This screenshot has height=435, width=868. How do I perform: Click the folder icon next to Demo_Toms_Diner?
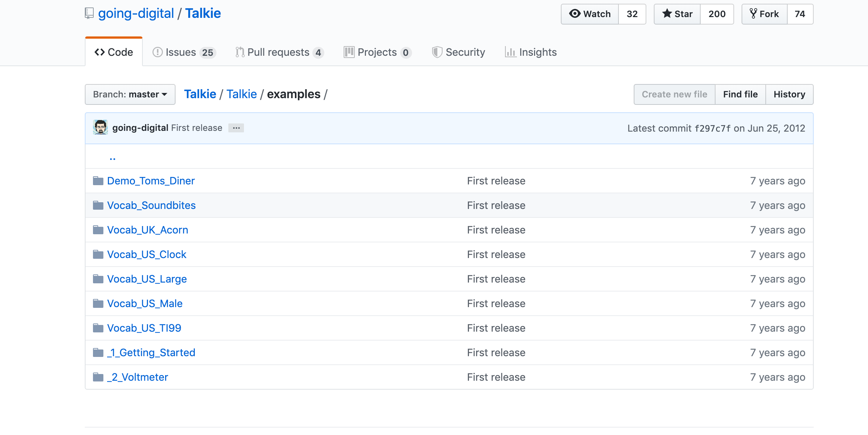98,180
